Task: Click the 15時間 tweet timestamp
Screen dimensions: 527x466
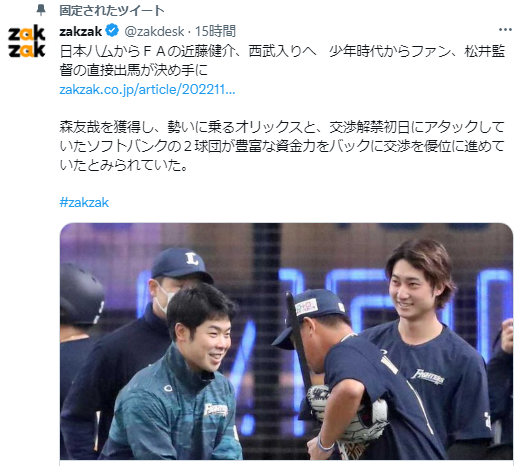Action: click(215, 31)
